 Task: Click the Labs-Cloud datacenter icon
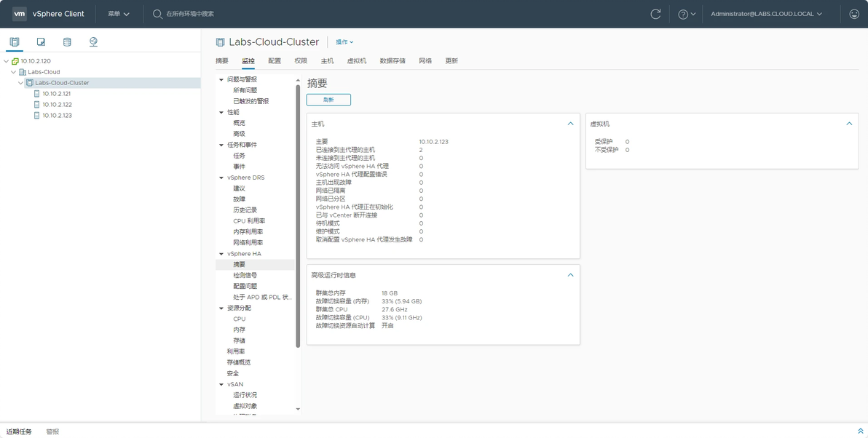pyautogui.click(x=23, y=72)
